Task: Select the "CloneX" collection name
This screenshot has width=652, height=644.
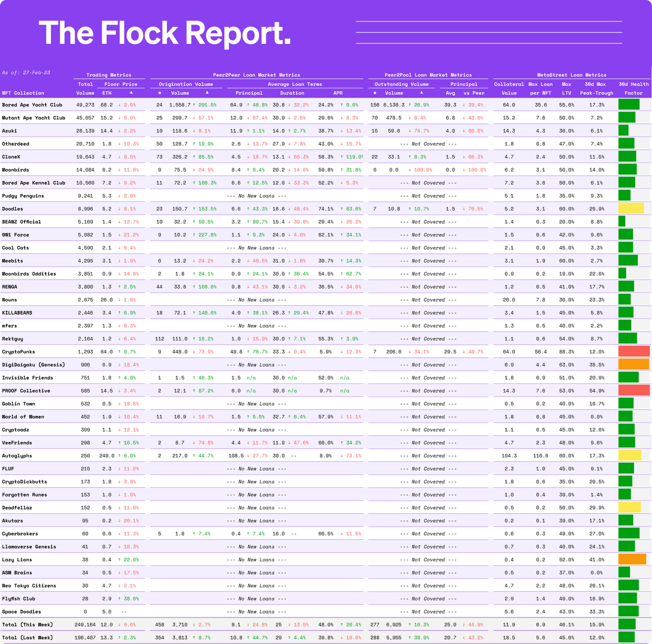Action: (11, 157)
